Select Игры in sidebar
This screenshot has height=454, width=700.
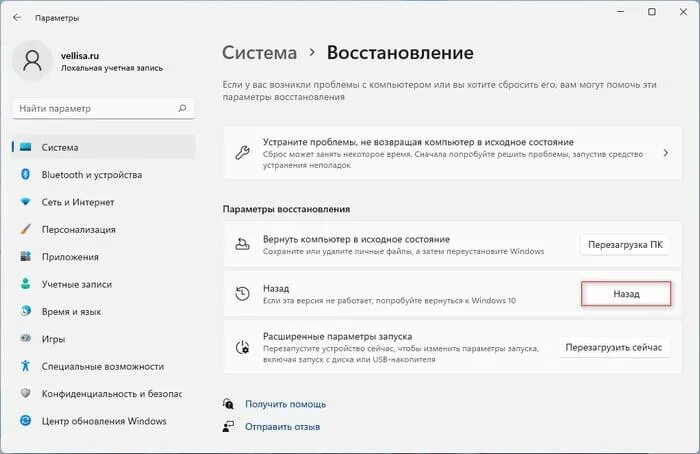[104, 339]
